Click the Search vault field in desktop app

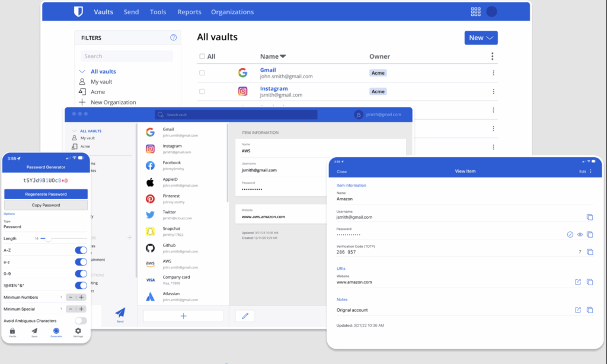pyautogui.click(x=236, y=114)
